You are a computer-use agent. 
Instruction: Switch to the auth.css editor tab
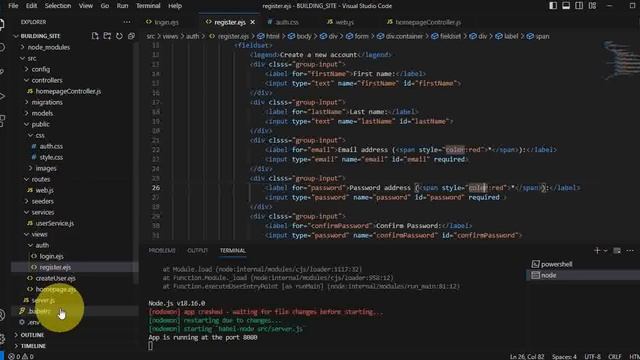click(x=287, y=22)
